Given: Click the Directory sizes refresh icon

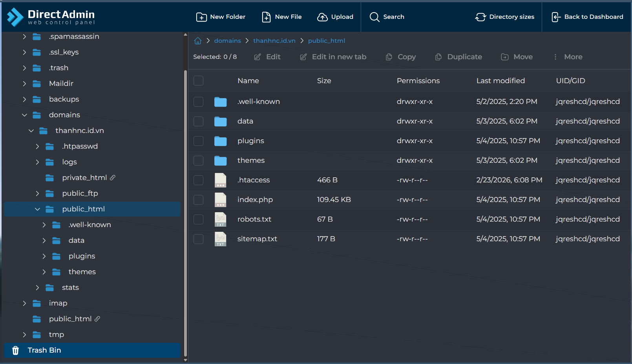Looking at the screenshot, I should [480, 17].
